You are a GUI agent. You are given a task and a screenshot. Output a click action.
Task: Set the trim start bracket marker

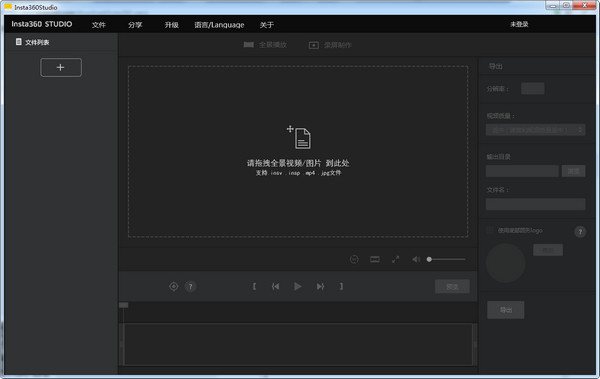point(254,286)
